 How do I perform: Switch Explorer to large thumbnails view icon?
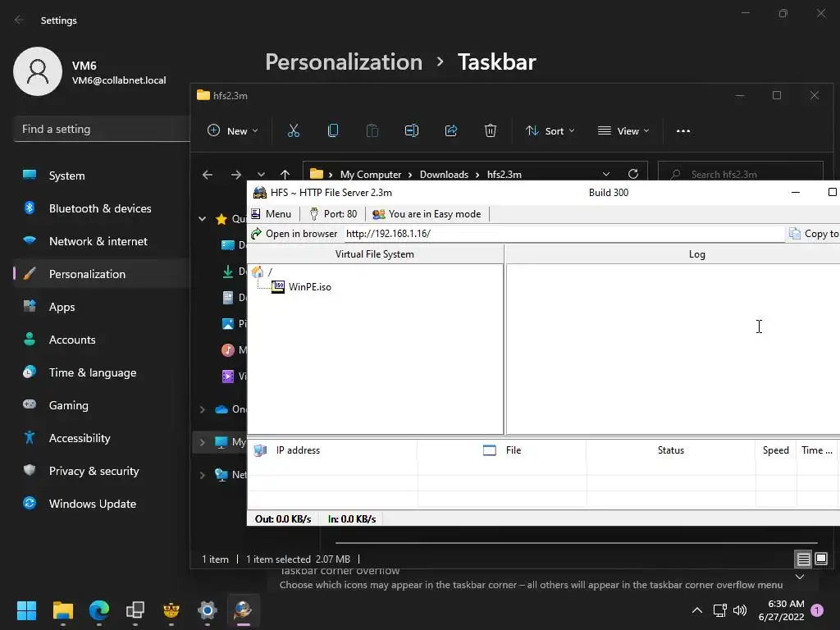[821, 559]
